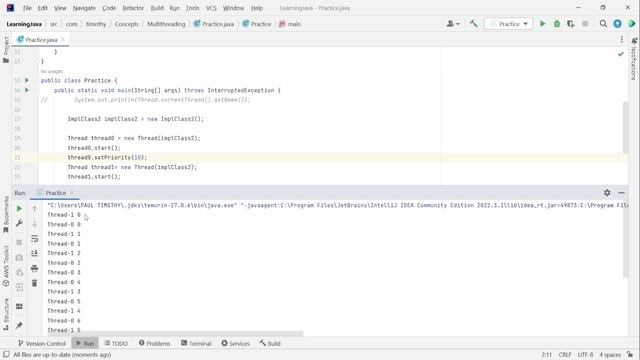Screen dimensions: 640x360
Task: Modify run configuration with the wrench icon
Action: coord(19,223)
